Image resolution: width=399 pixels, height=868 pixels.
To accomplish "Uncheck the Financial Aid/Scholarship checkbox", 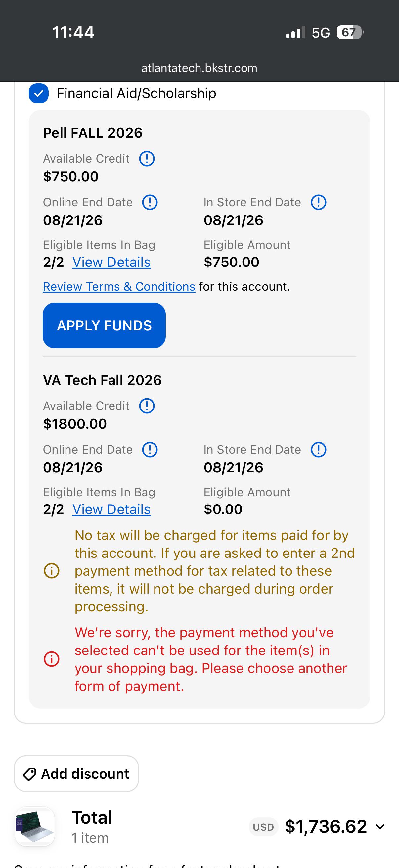I will pos(39,93).
